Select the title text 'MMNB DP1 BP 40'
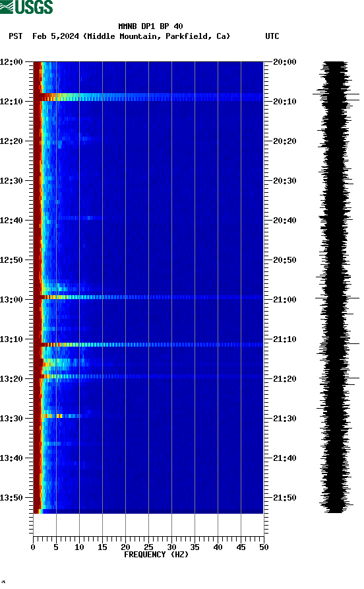 pos(150,26)
